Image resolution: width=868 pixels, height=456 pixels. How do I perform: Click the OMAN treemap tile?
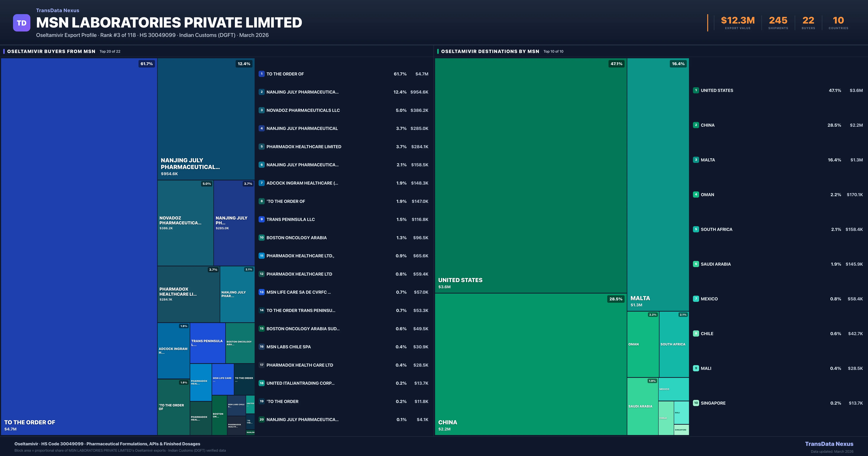coord(643,344)
